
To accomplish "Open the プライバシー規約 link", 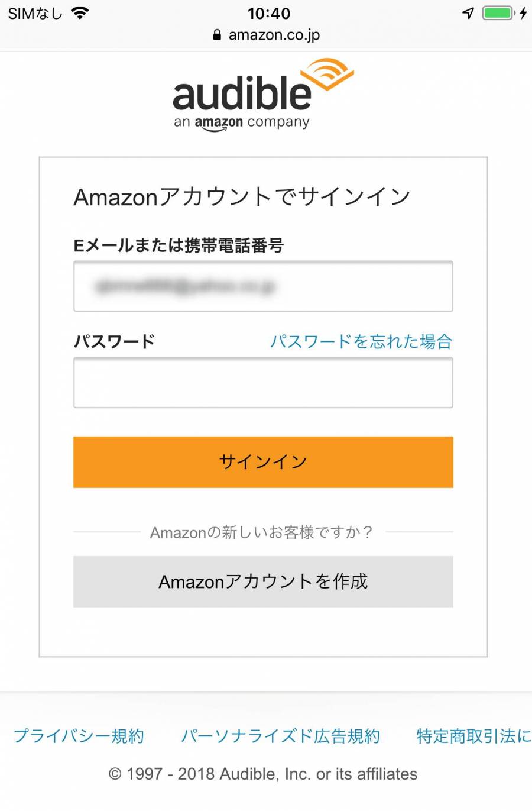I will (79, 736).
